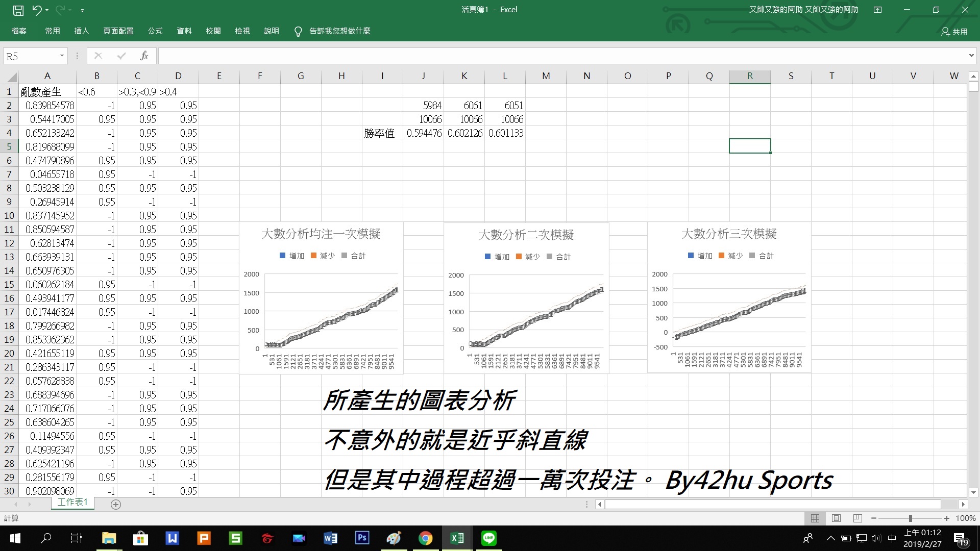Click the Undo arrow icon
The image size is (980, 551).
click(36, 10)
